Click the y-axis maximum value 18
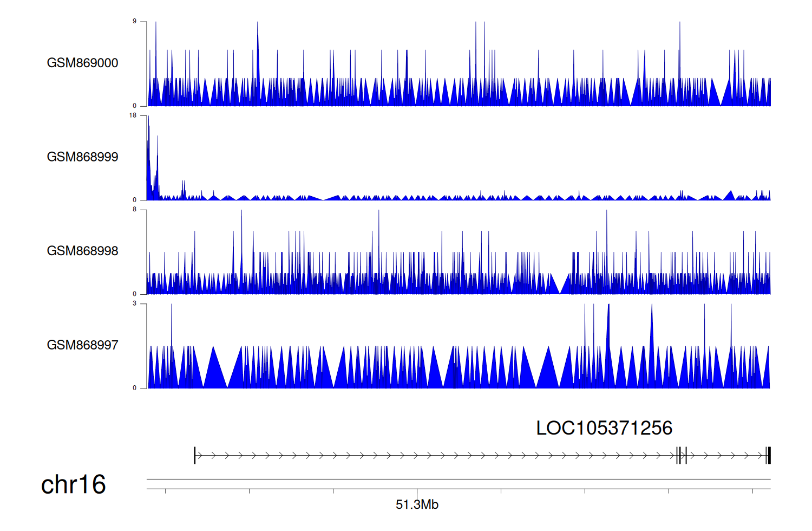812x531 pixels. (x=133, y=115)
